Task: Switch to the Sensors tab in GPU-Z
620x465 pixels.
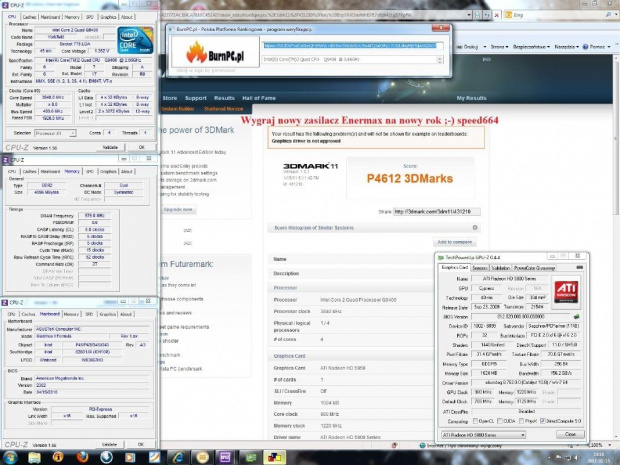Action: (479, 267)
